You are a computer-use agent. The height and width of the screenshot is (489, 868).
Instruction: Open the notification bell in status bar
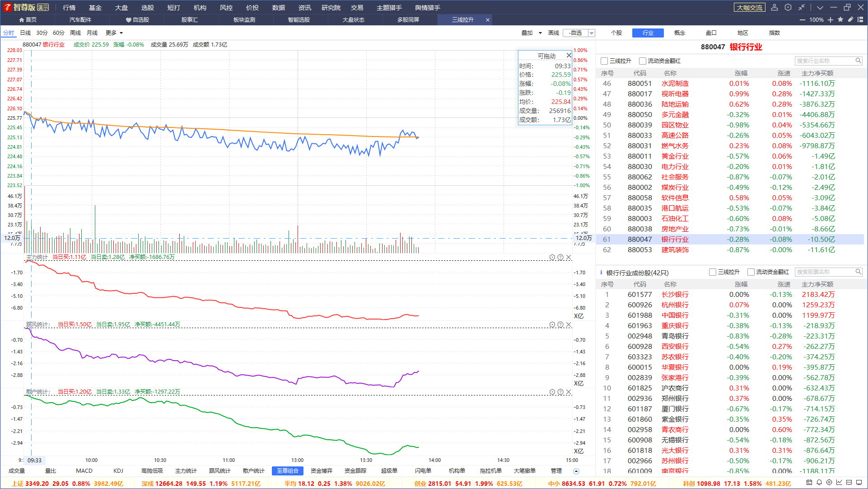819,483
